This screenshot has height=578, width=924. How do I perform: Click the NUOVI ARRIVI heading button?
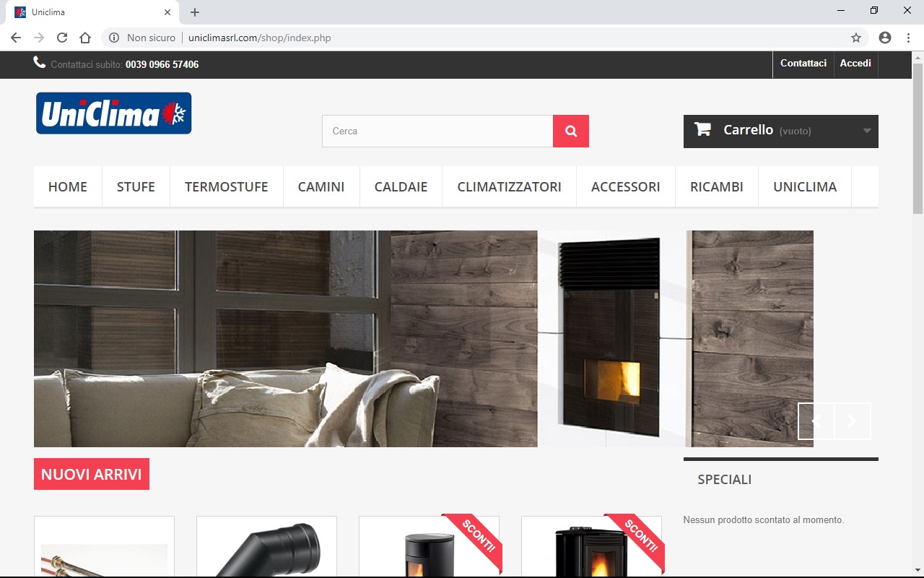92,474
